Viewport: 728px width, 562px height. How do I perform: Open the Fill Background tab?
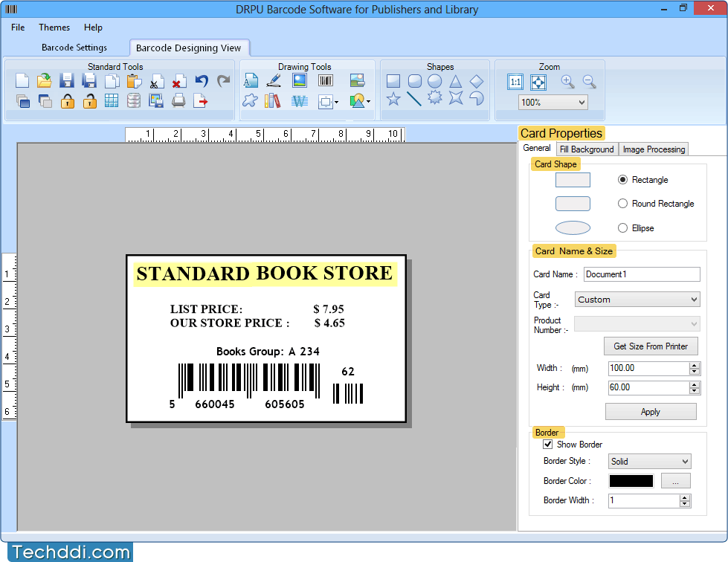pos(587,149)
